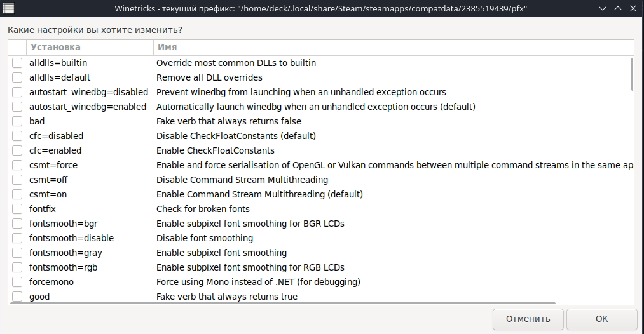Click the 'Disable font smoothing' description
Viewport: 644px width, 334px height.
tap(205, 238)
